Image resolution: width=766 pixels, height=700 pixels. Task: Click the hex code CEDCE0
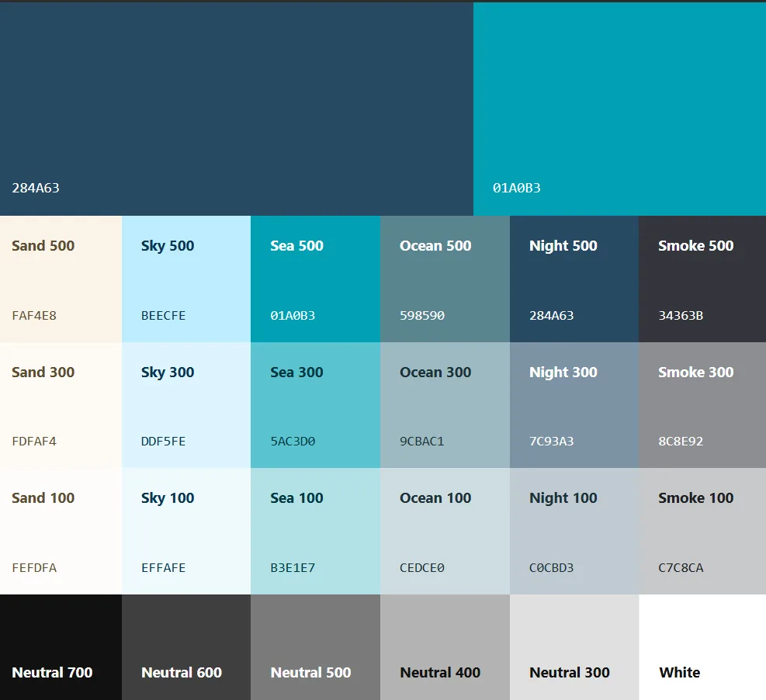click(422, 567)
